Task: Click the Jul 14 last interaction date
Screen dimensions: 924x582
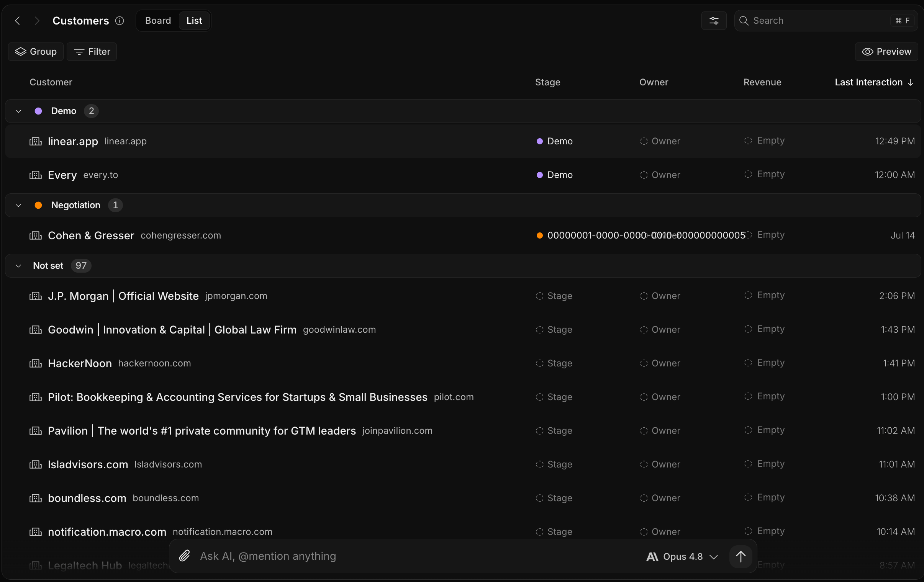Action: 903,235
